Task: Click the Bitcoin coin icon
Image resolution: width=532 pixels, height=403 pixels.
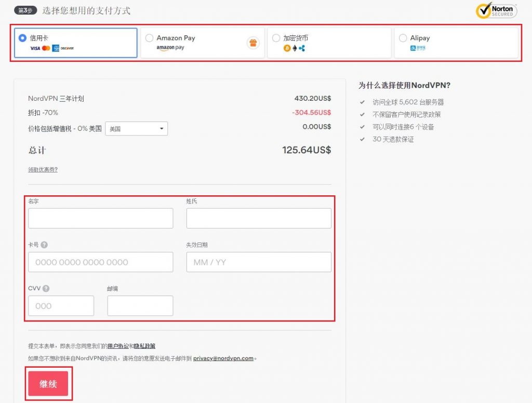Action: click(x=287, y=48)
